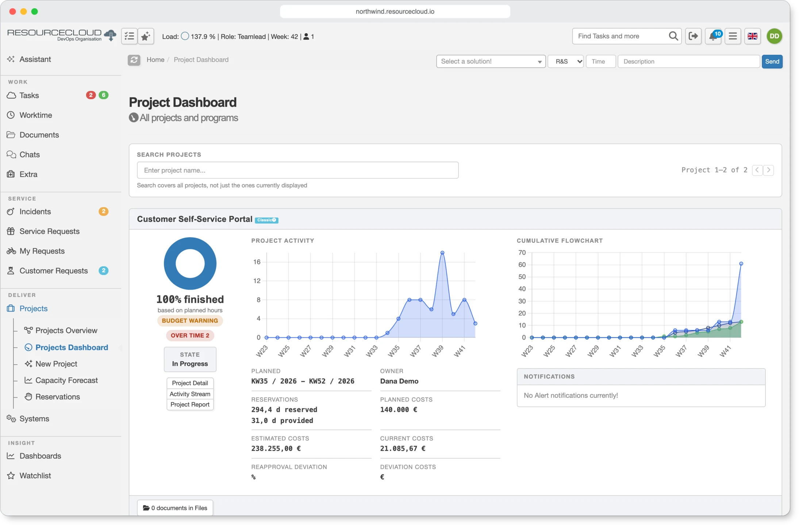Open Reservations submenu item
The width and height of the screenshot is (803, 532).
point(57,397)
